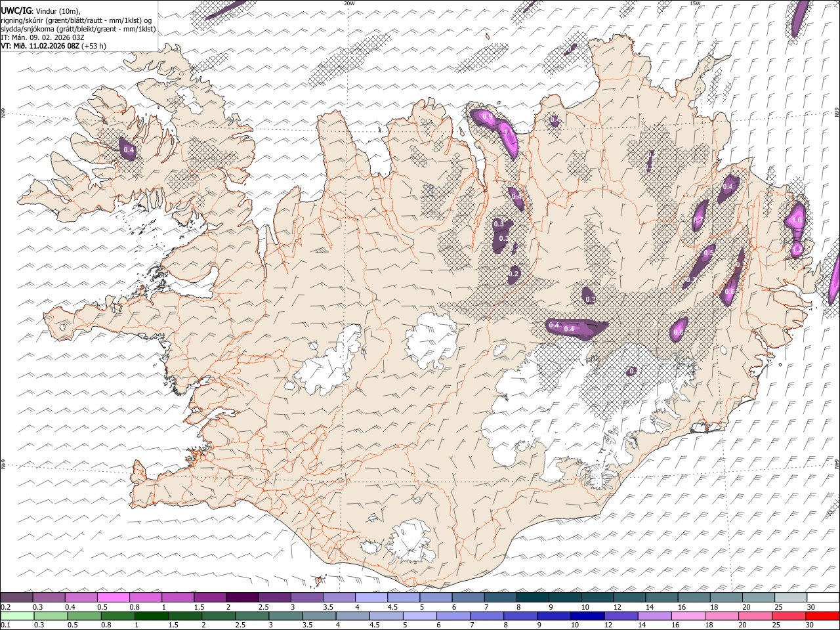
Task: Click the violet swatch between 12 and 14 in green-blue row
Action: (x=621, y=616)
